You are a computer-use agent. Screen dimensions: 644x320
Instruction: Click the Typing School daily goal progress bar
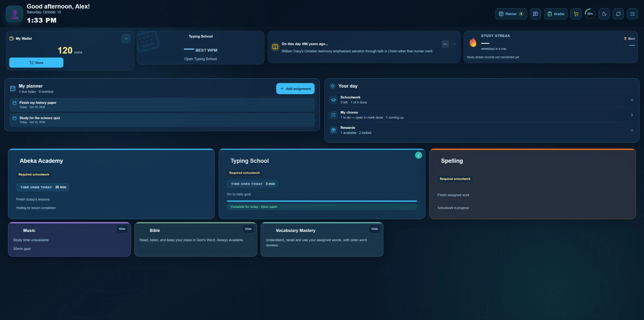coord(322,201)
